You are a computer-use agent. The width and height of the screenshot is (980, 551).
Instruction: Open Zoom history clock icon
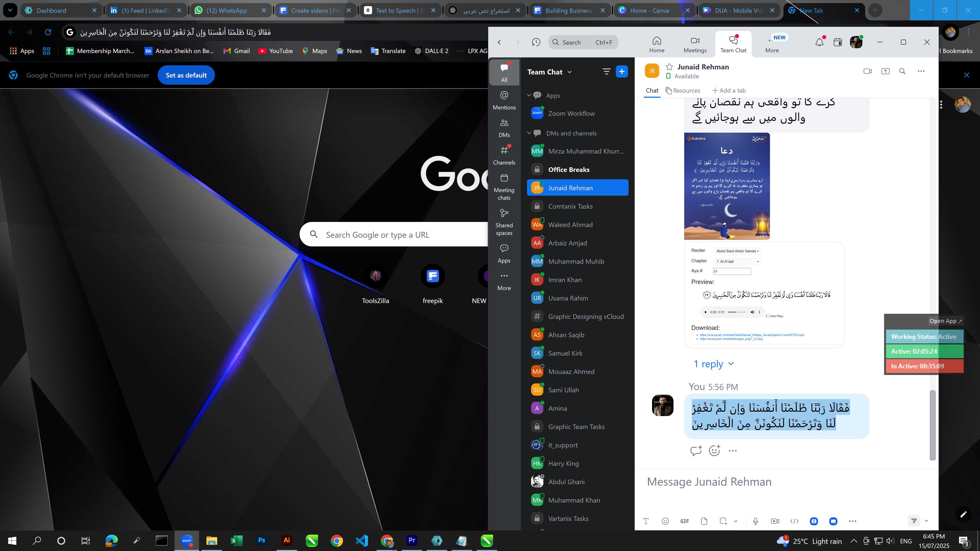(x=536, y=42)
